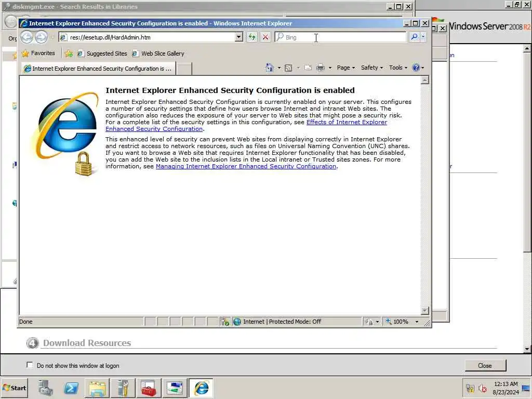Viewport: 532px width, 399px height.
Task: Click the network tray icon
Action: [x=470, y=388]
